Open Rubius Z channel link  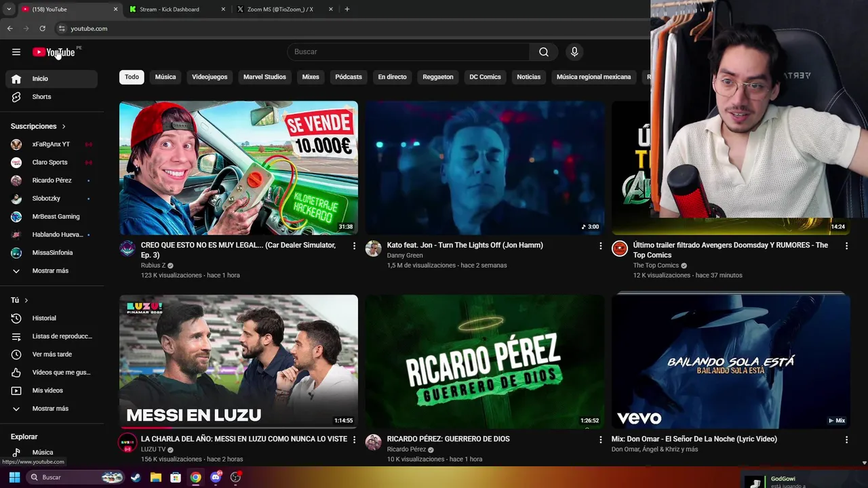click(x=153, y=266)
